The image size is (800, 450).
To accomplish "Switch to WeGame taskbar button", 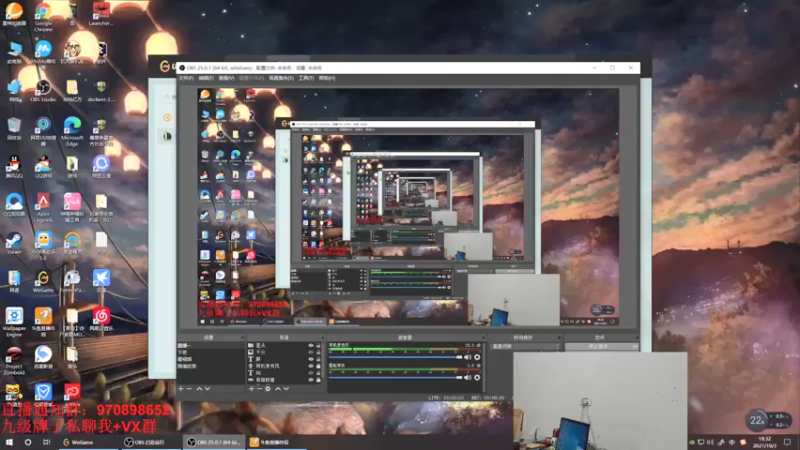I will click(87, 442).
